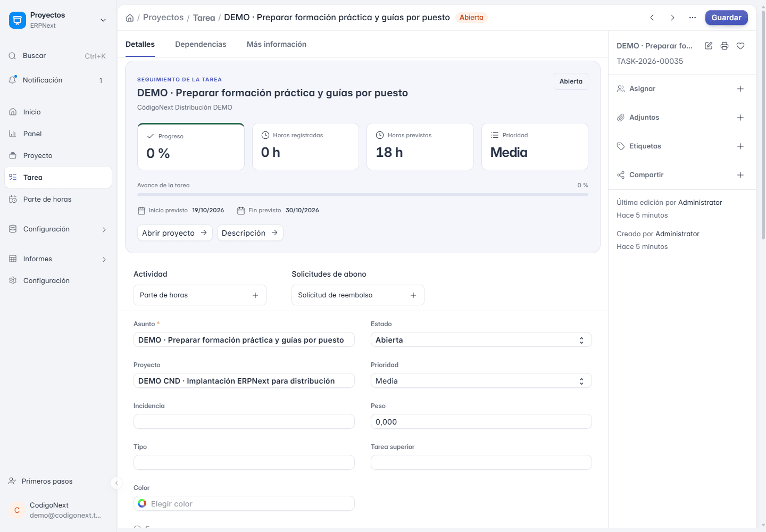Click the Abrir proyecto button
This screenshot has height=532, width=766.
click(175, 233)
